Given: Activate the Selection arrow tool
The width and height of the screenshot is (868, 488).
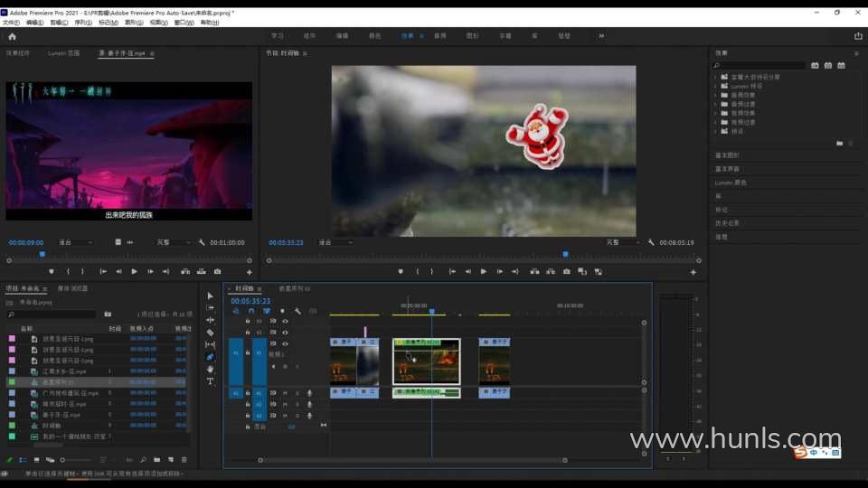Looking at the screenshot, I should [211, 296].
